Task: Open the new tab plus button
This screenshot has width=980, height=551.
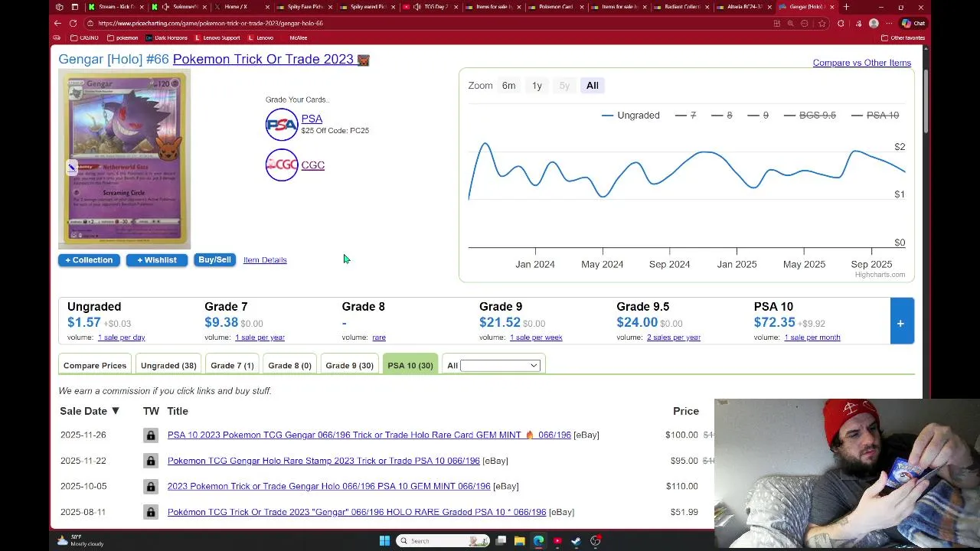Action: [x=846, y=7]
